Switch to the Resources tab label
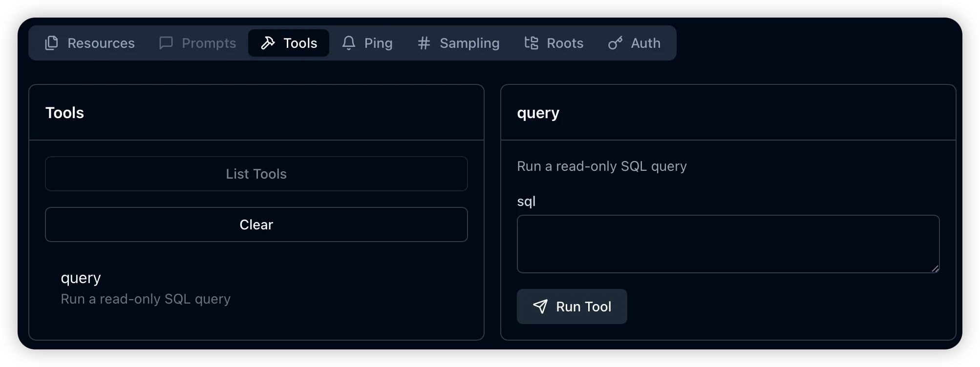 click(101, 43)
